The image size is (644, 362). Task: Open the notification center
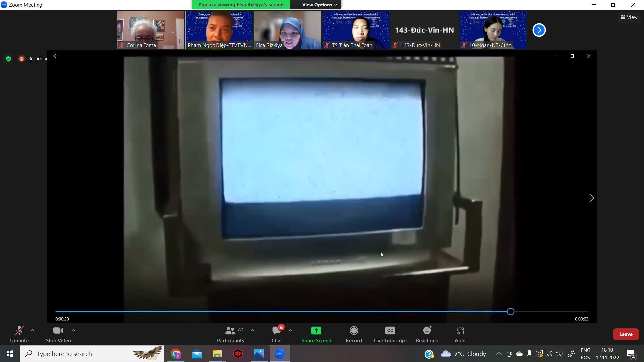631,354
